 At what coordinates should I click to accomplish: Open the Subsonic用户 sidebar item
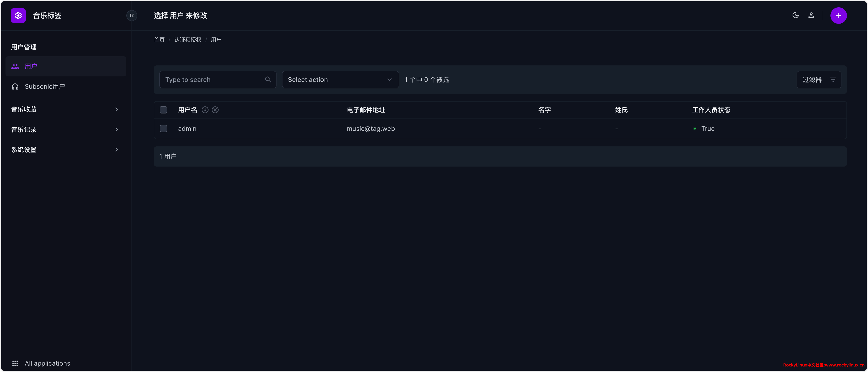45,86
